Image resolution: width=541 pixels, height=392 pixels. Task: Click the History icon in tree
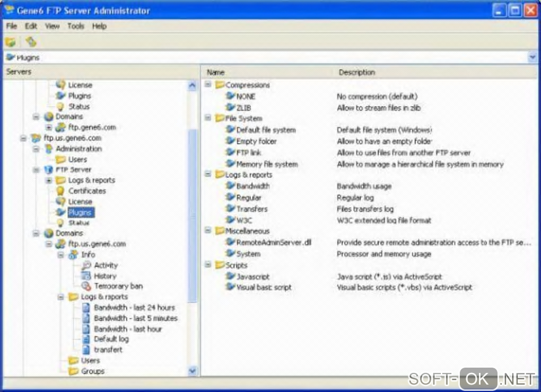85,276
